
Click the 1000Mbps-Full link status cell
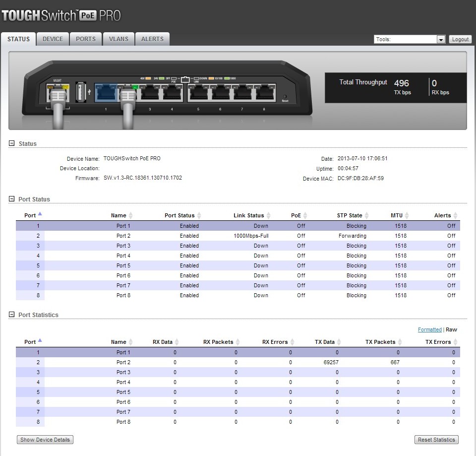251,236
